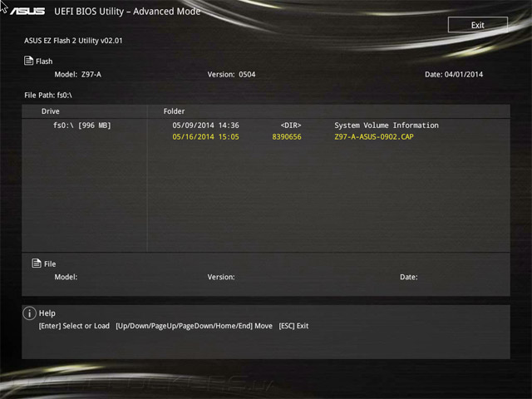Click [Enter] Select or Load hint
532x399 pixels.
coord(74,326)
